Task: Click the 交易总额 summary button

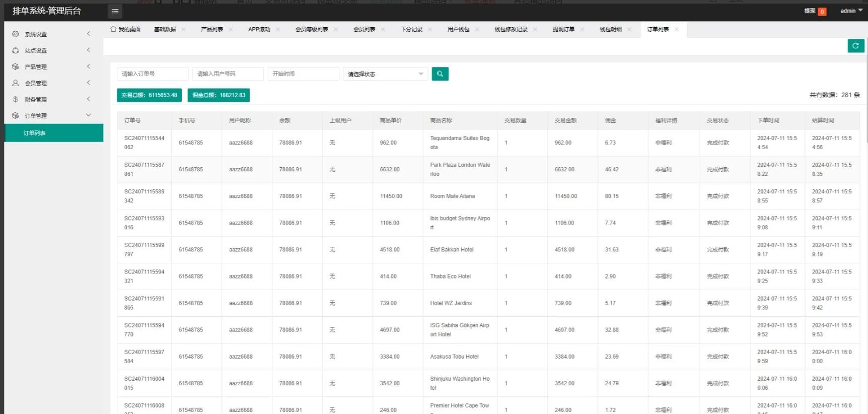Action: coord(149,95)
